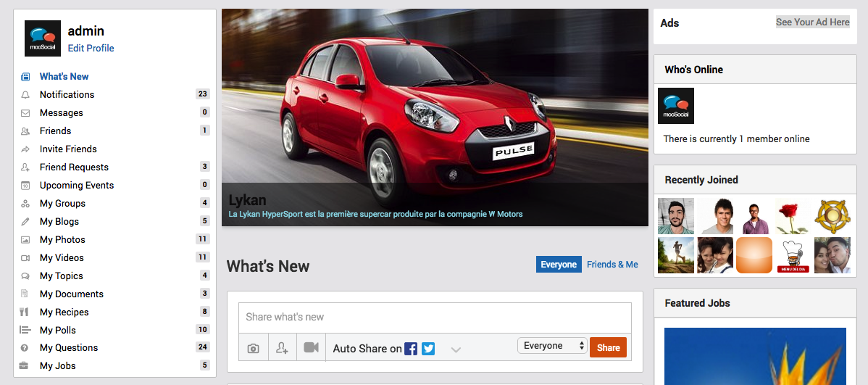Click the My Photos picture icon

click(25, 240)
